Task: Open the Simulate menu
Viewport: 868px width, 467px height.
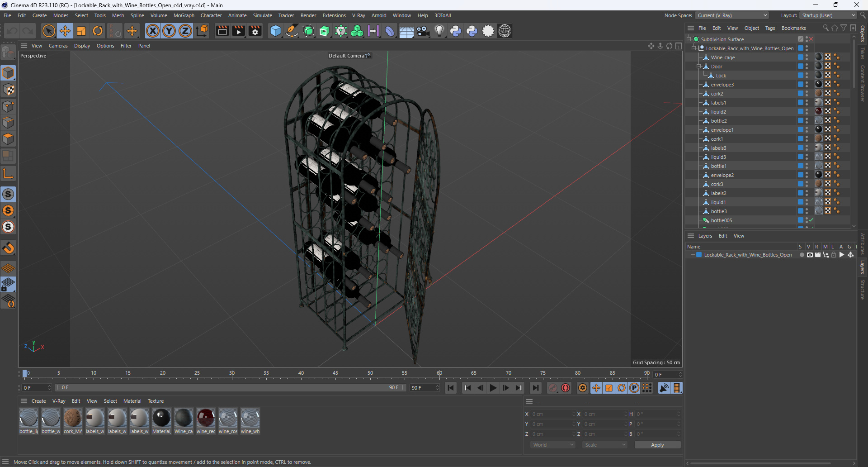Action: pyautogui.click(x=262, y=15)
